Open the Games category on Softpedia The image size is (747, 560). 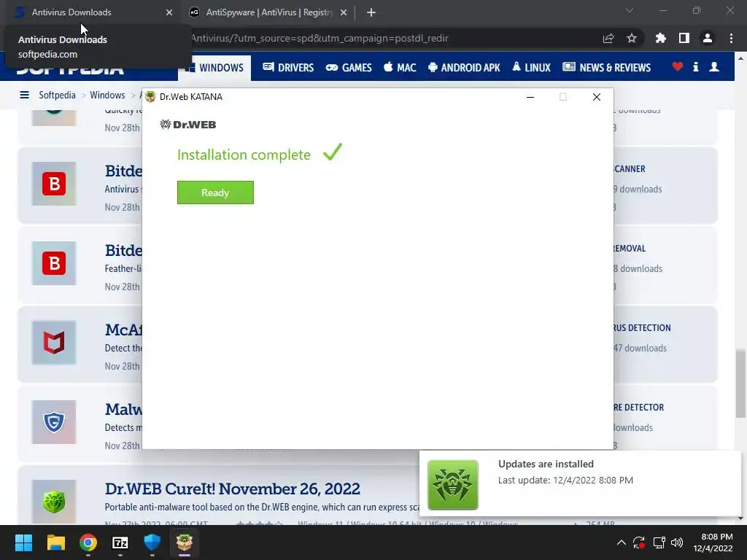click(x=349, y=68)
